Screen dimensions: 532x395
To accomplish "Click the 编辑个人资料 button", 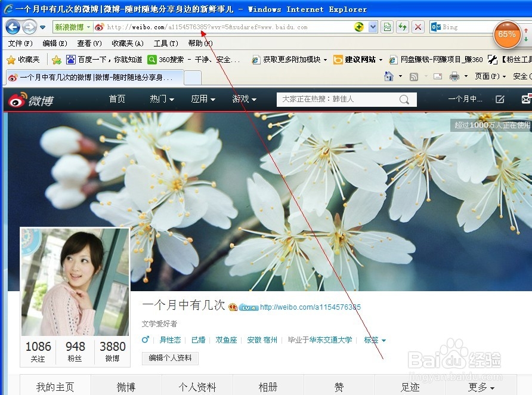I will [x=171, y=358].
